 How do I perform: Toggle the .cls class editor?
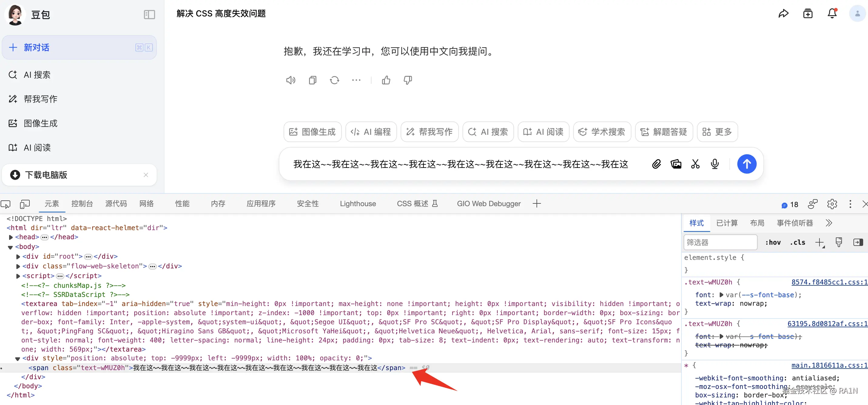tap(797, 243)
